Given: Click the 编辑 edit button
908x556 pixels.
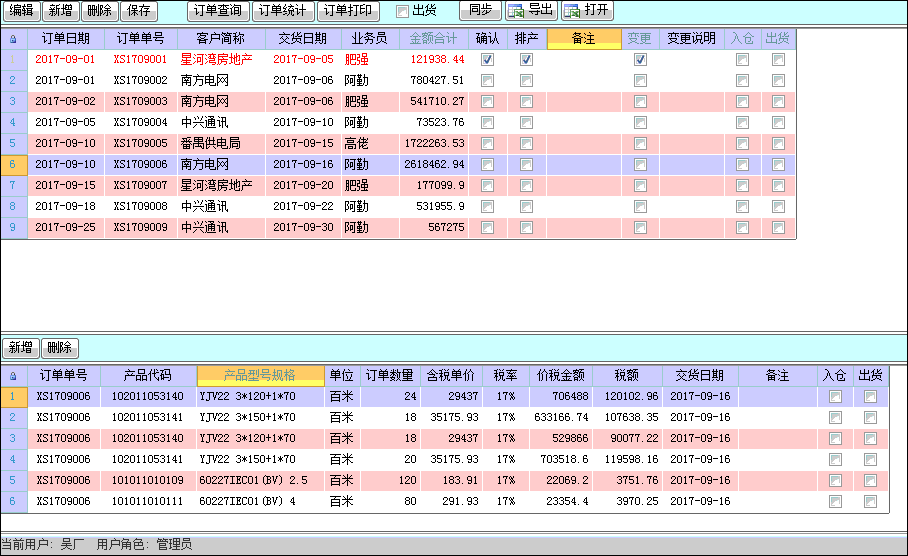Looking at the screenshot, I should pyautogui.click(x=21, y=11).
